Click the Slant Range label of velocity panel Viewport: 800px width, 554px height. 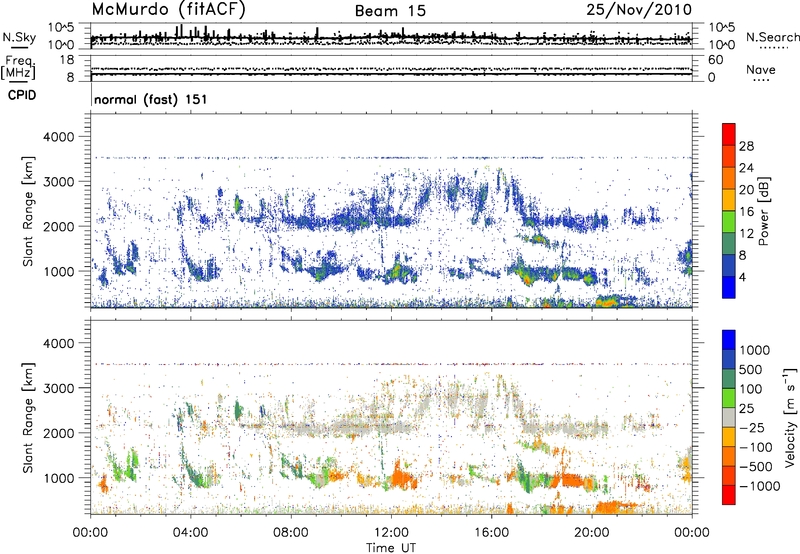tap(28, 417)
